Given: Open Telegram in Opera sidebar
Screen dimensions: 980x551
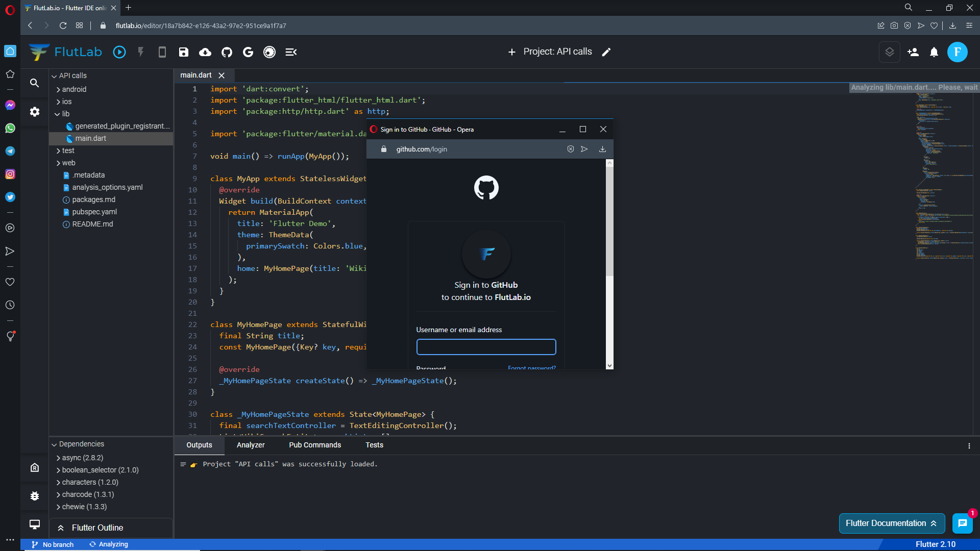Looking at the screenshot, I should click(x=10, y=151).
